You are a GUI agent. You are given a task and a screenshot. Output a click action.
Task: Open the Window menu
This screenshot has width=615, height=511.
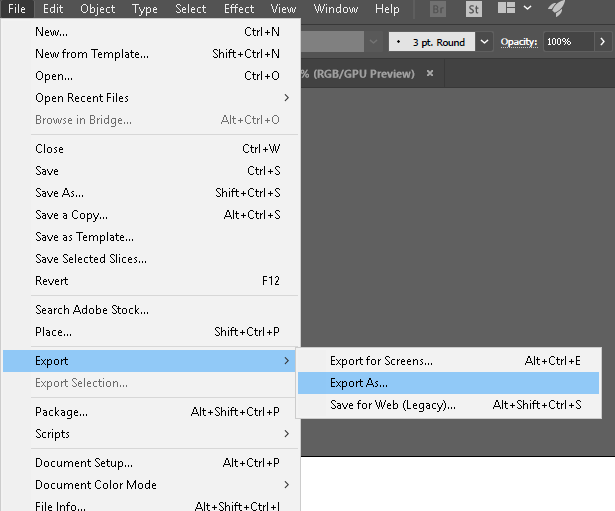point(336,9)
